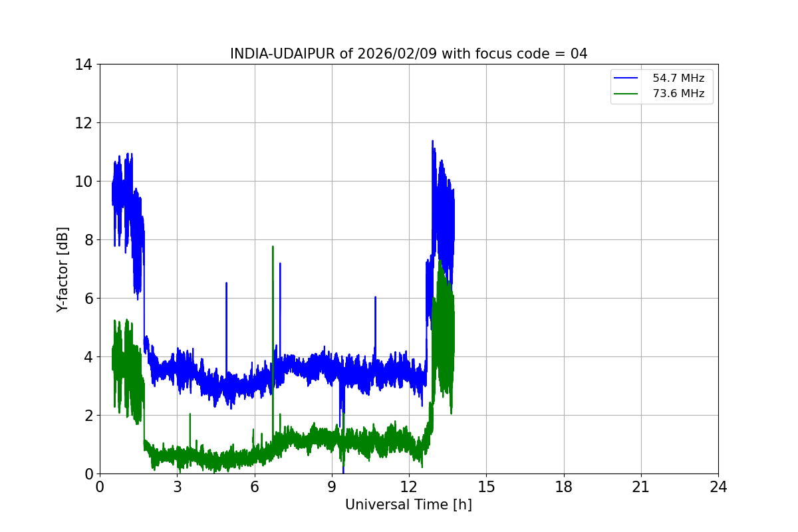Click the plot title INDIA-UDAIPUR of 2026/02/09
Screen dimensions: 798x532
tap(408, 54)
